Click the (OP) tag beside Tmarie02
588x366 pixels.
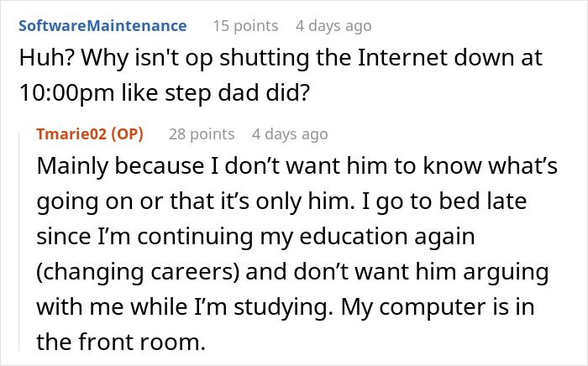(127, 134)
